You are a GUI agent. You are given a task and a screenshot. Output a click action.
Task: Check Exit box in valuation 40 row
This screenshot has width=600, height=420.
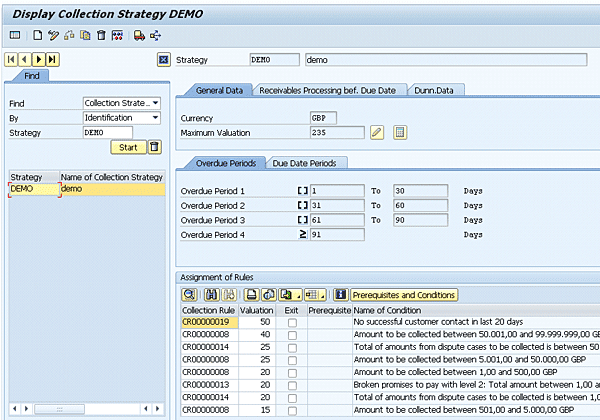(291, 335)
